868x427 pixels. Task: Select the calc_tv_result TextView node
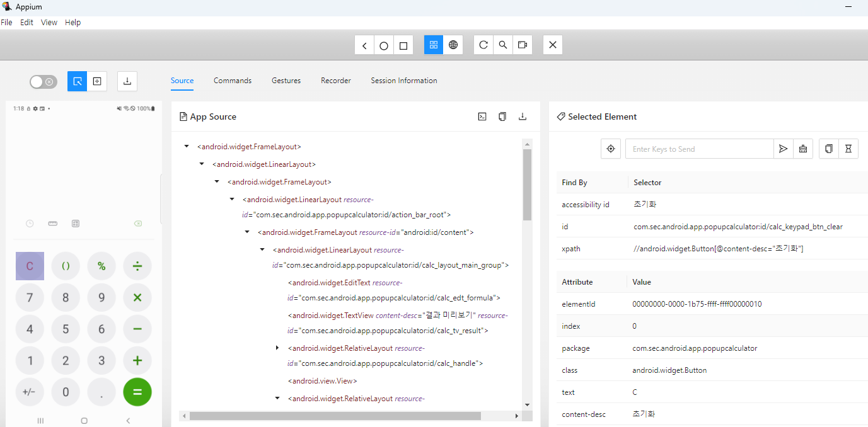tap(397, 323)
